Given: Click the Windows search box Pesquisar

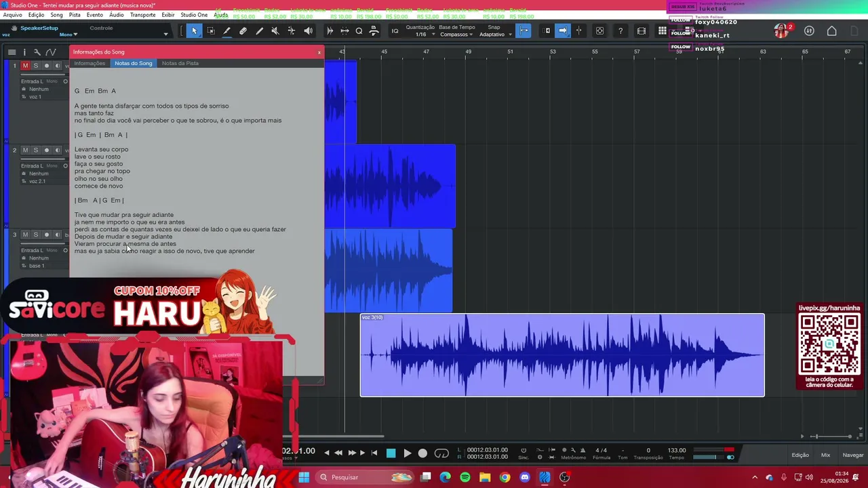Looking at the screenshot, I should pos(365,477).
